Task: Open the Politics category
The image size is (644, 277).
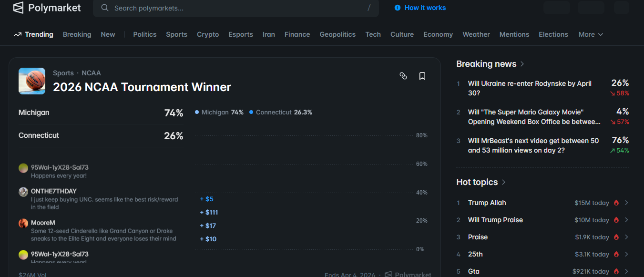Action: (x=145, y=34)
